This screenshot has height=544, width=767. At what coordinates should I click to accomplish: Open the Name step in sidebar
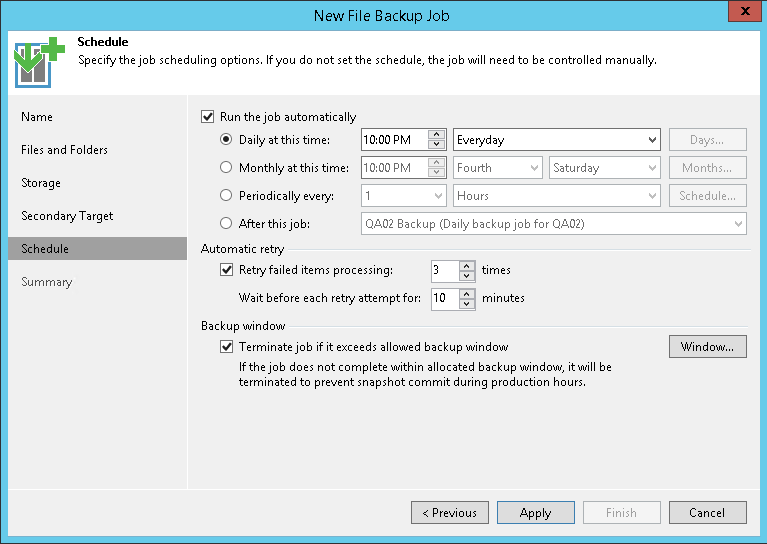(37, 117)
